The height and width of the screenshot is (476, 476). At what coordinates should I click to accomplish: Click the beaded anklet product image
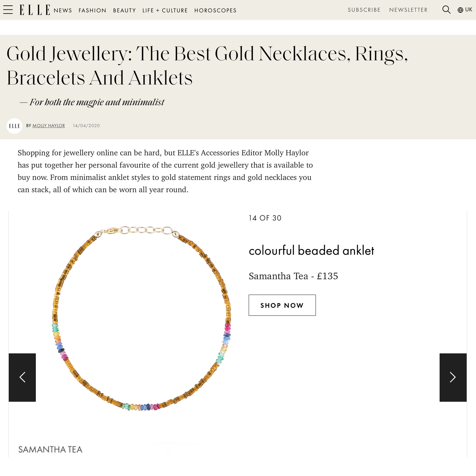tap(142, 318)
